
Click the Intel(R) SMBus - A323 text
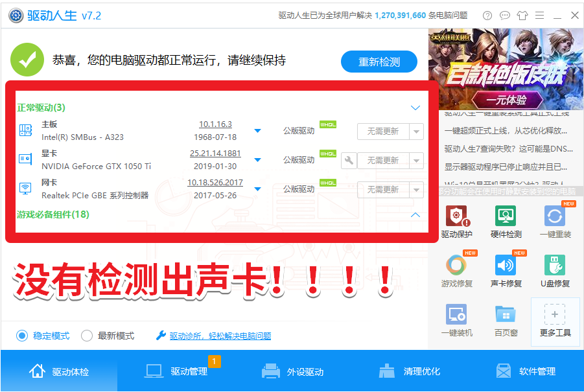pyautogui.click(x=82, y=137)
